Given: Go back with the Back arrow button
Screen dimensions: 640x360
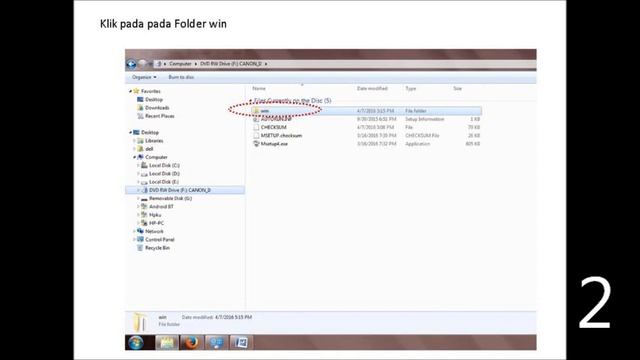Looking at the screenshot, I should [131, 64].
